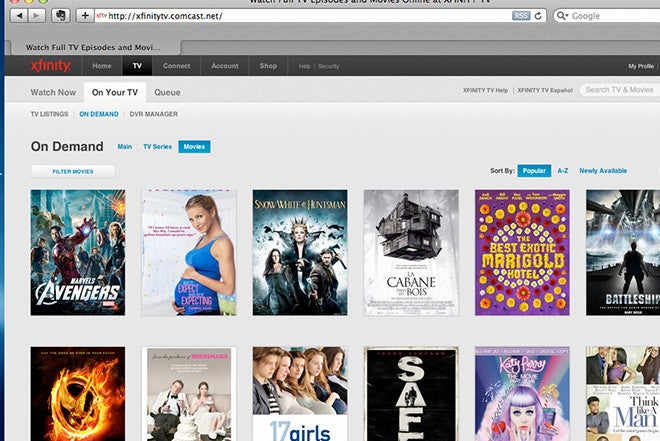This screenshot has height=441, width=660.
Task: Sort movies by Popular
Action: [534, 171]
